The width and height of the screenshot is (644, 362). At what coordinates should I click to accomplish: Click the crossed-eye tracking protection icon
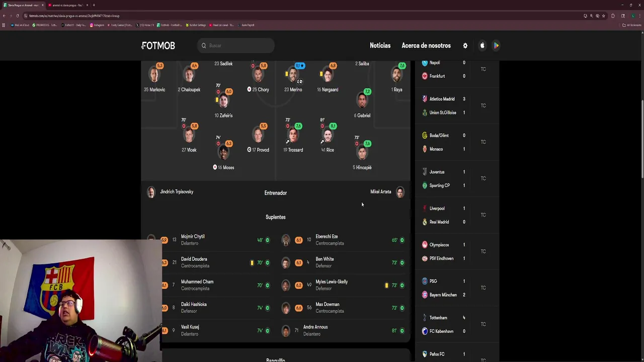pos(597,16)
